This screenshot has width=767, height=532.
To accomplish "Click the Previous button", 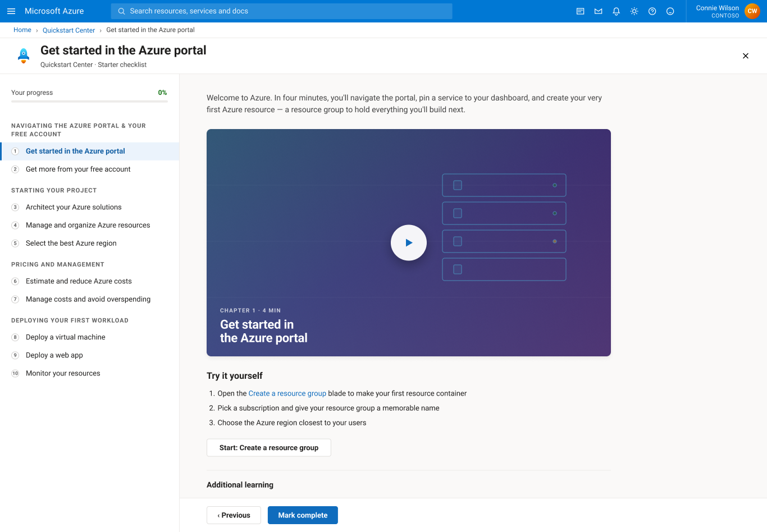I will pyautogui.click(x=234, y=515).
